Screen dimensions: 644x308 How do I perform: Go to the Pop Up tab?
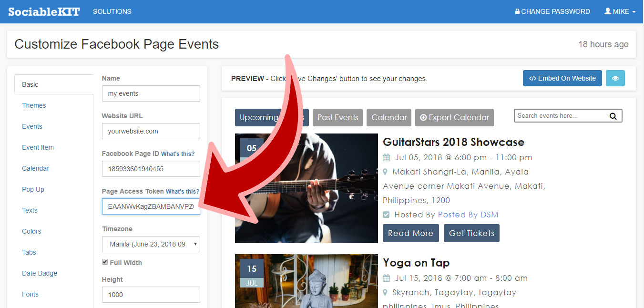click(x=33, y=189)
